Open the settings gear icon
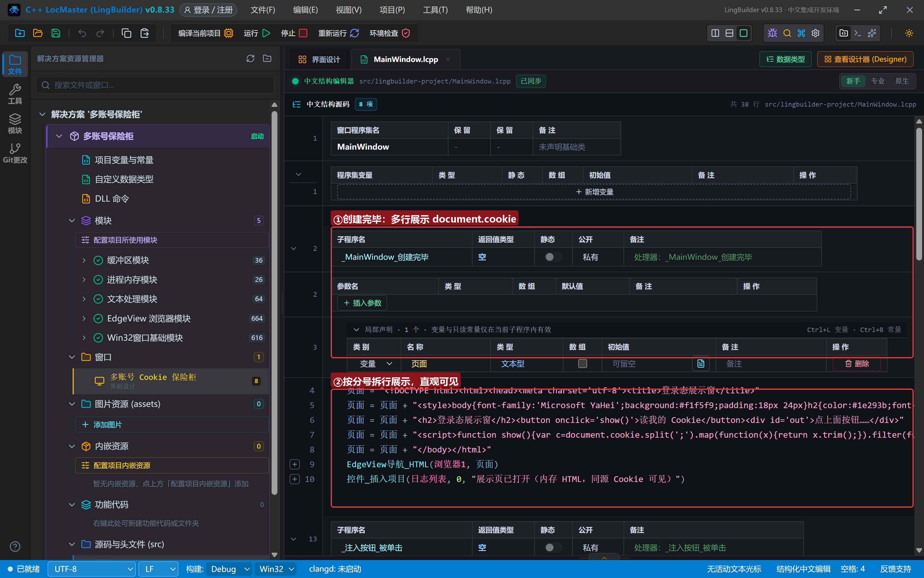 [815, 33]
